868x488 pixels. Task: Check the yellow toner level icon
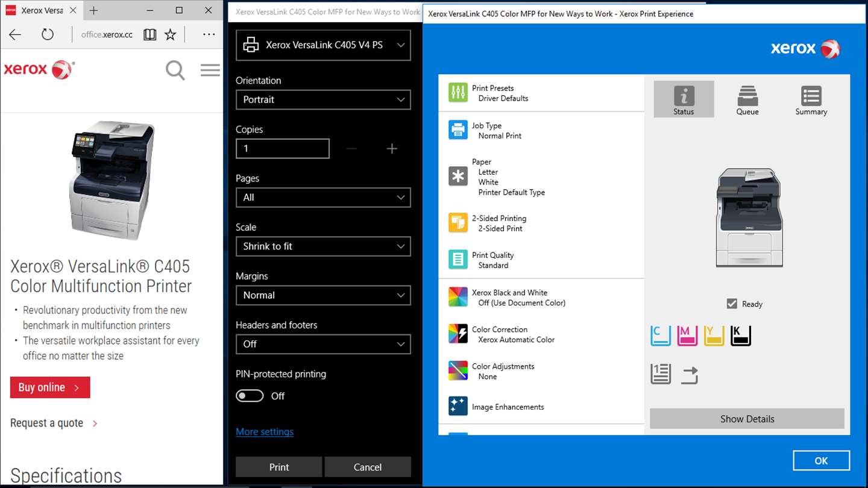[x=714, y=336]
